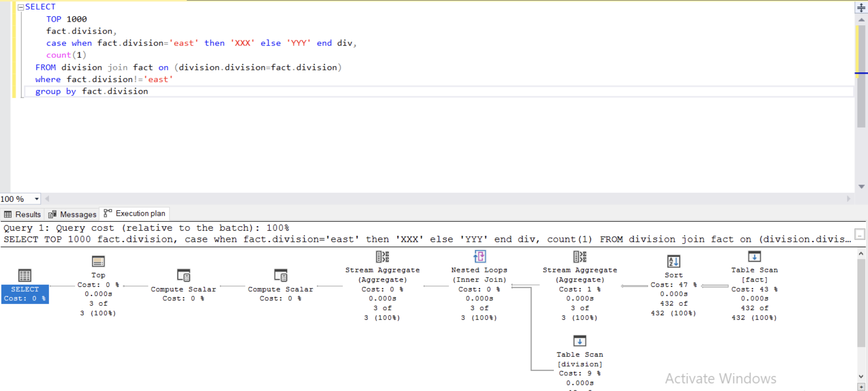Click the 'FROM division join fact' line

tap(189, 67)
